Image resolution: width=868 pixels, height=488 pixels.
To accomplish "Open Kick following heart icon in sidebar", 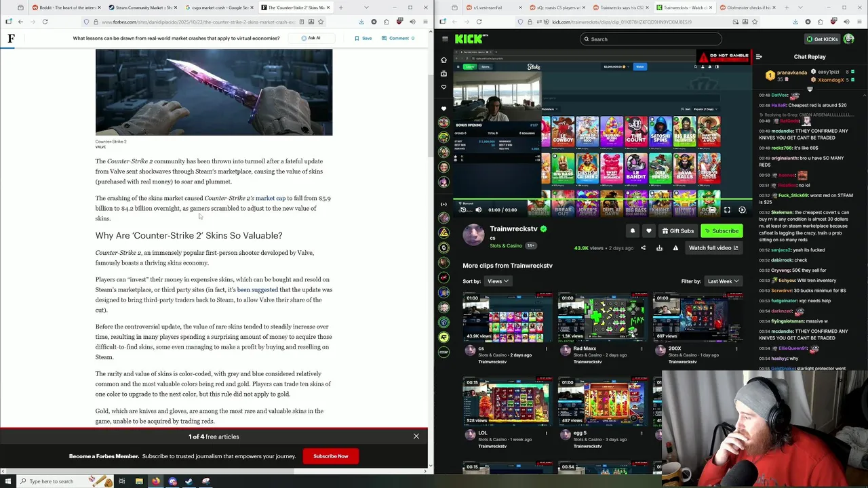I will tap(443, 87).
